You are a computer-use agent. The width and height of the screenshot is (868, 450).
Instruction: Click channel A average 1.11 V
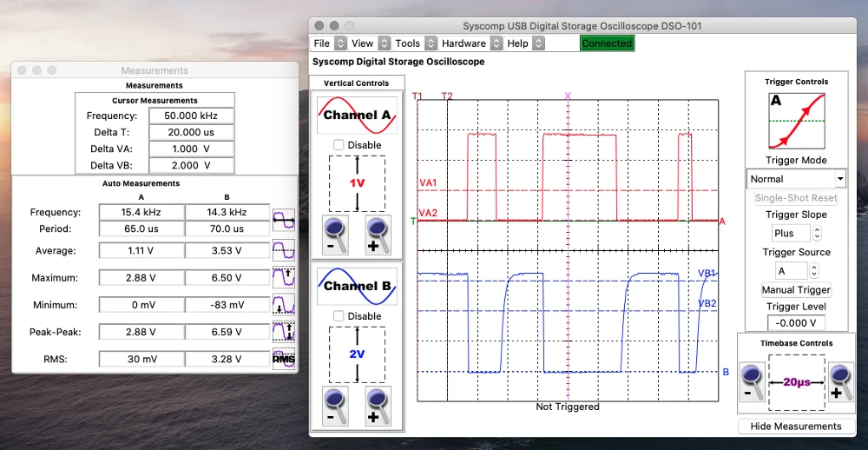(x=141, y=250)
